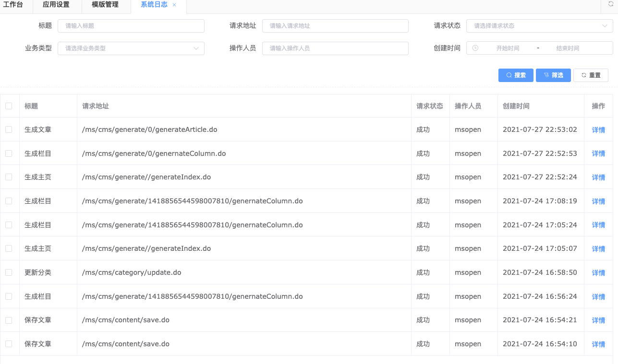Click the refresh icon at top right
The image size is (618, 364).
(x=610, y=4)
